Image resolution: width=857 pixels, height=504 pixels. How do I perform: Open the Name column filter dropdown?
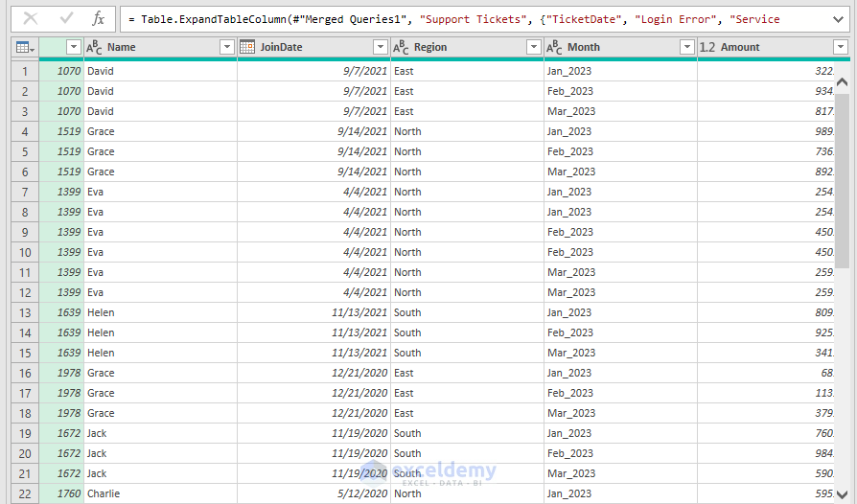point(227,48)
